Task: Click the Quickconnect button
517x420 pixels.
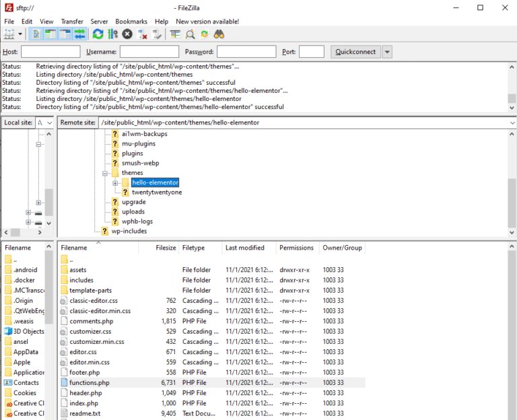Action: [x=356, y=52]
